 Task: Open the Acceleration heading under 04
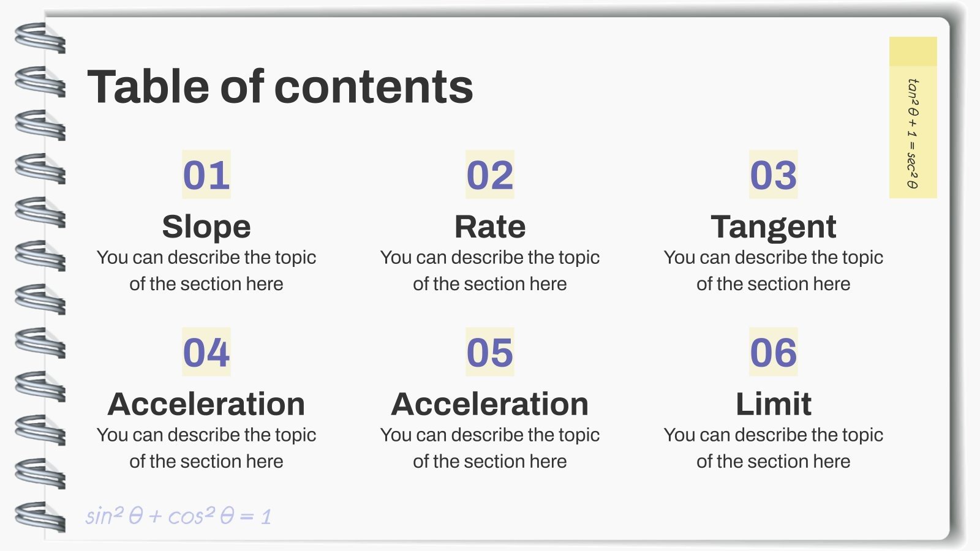pyautogui.click(x=206, y=404)
